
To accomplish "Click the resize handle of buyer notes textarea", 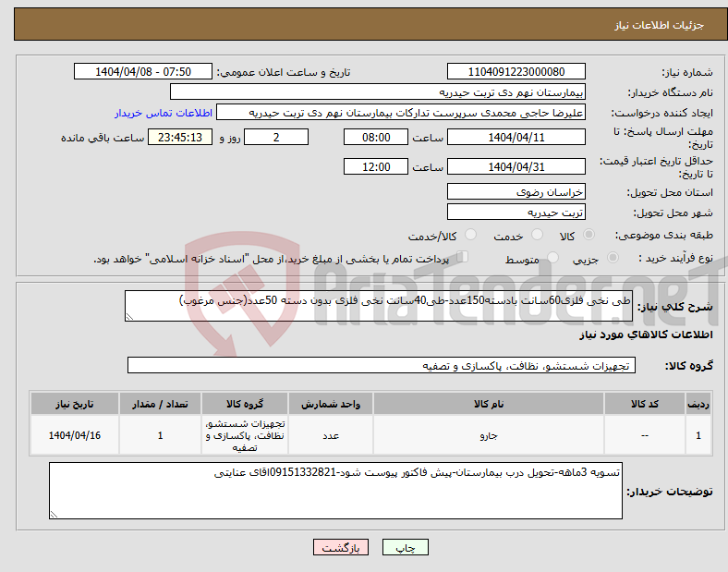I will point(54,515).
